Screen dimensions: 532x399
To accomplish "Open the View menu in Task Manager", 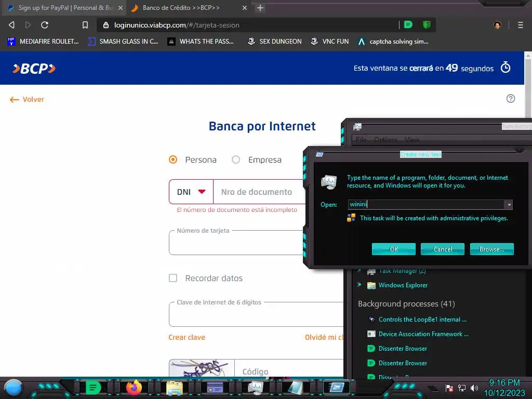I will point(412,140).
